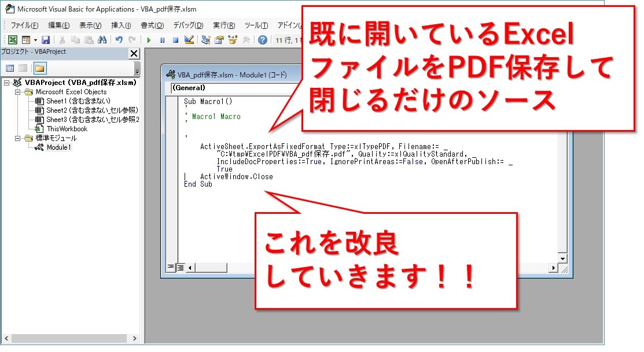Select Module1 in the project tree
644x352 pixels.
coord(58,147)
